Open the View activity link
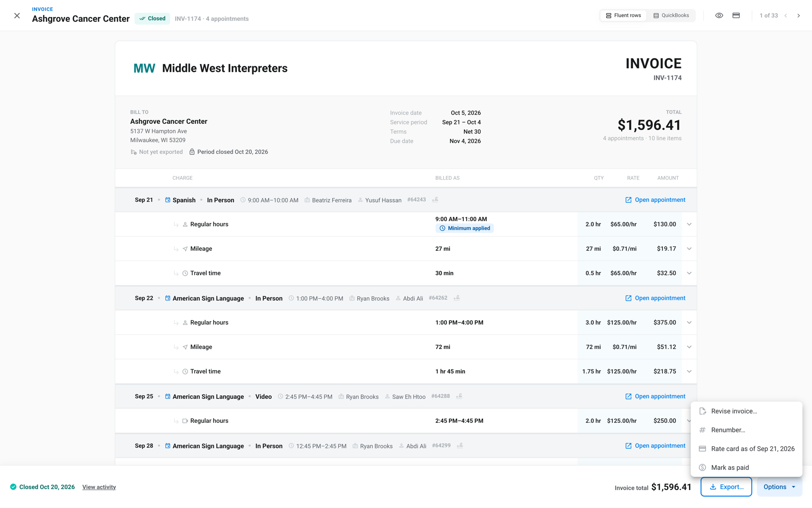Viewport: 812px width, 508px height. (x=99, y=487)
